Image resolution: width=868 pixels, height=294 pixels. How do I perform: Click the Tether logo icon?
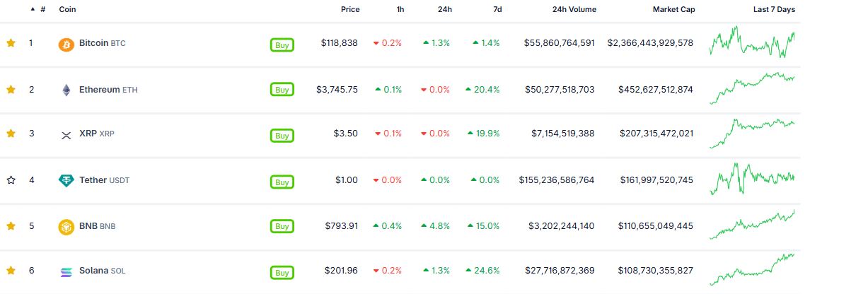66,181
